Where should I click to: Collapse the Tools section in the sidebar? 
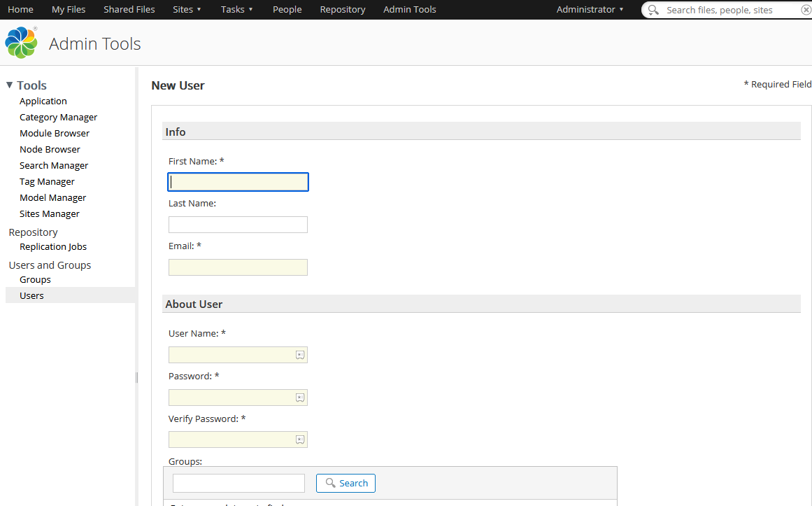10,85
